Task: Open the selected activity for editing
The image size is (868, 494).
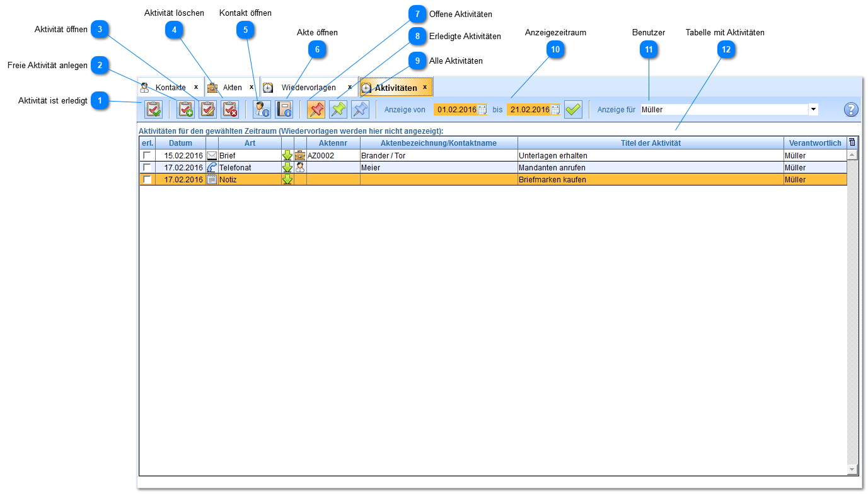Action: click(208, 109)
